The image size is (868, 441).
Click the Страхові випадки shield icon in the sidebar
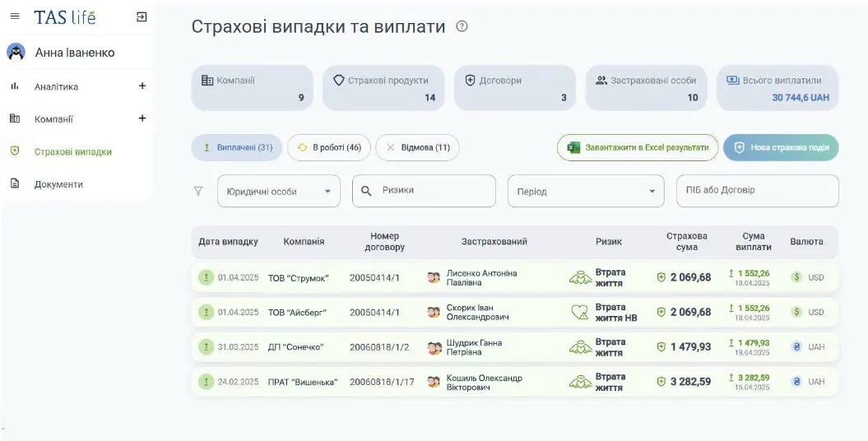(x=15, y=151)
